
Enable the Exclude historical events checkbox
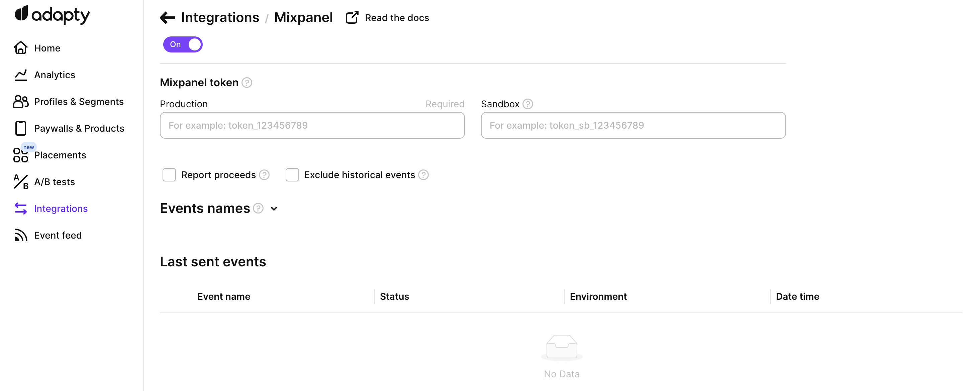292,175
